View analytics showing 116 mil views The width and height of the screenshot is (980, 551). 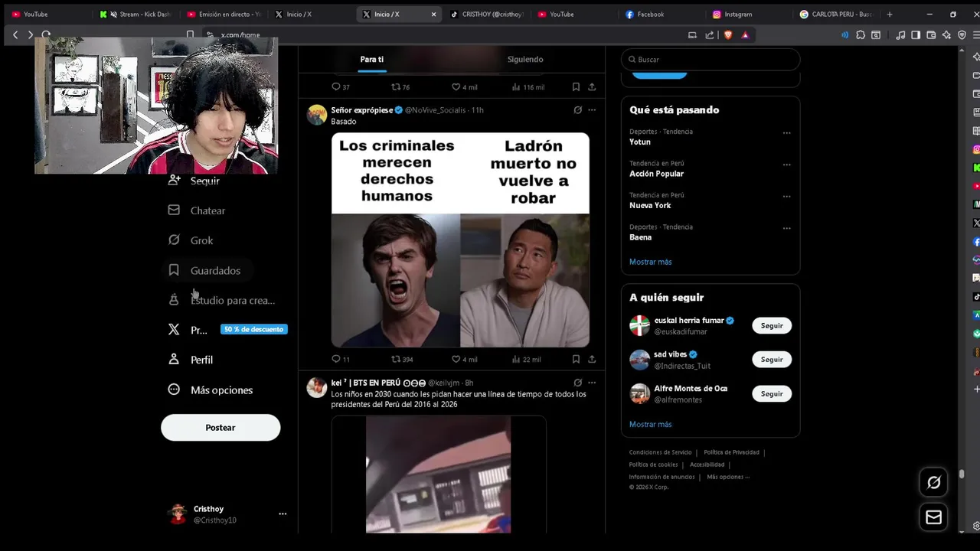(x=528, y=87)
